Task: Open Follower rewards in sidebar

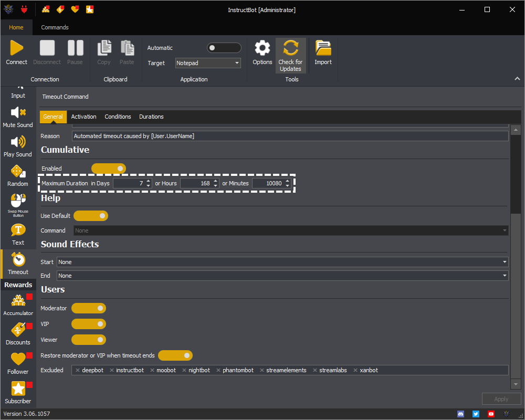Action: [x=18, y=363]
